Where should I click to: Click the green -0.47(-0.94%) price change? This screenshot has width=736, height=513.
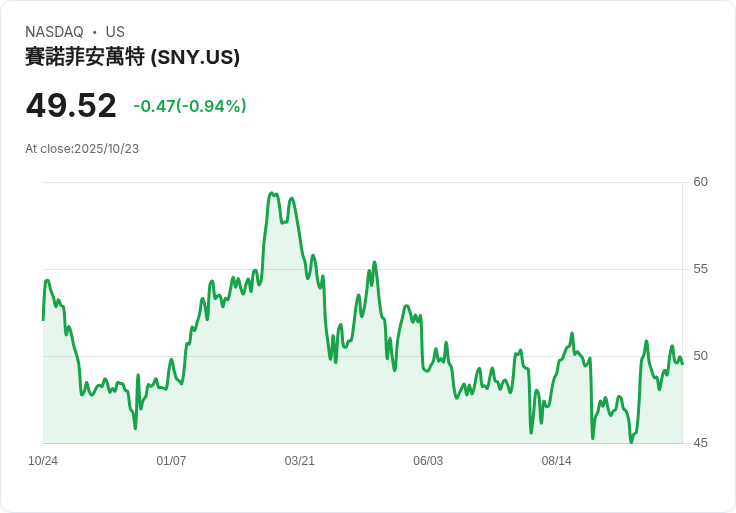(x=190, y=106)
